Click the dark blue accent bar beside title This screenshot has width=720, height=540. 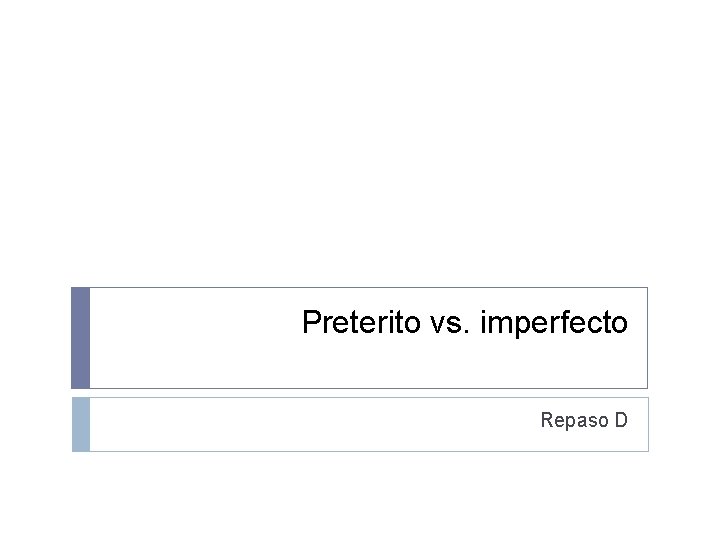[80, 338]
